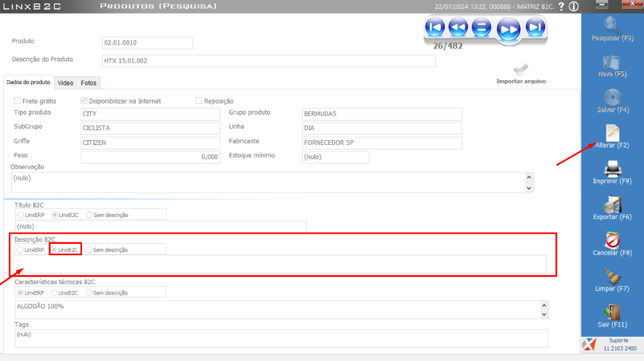Switch to Dados do produto tab

pos(28,82)
